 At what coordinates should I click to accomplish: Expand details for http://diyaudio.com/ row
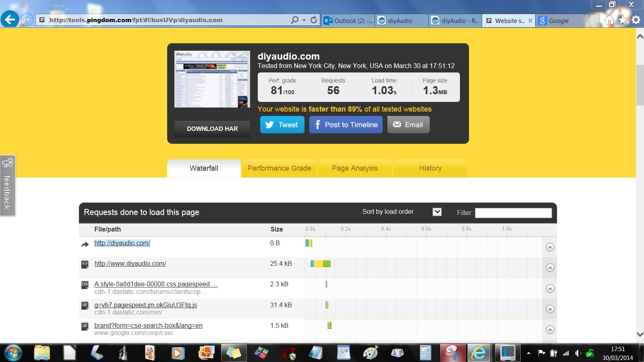click(550, 247)
